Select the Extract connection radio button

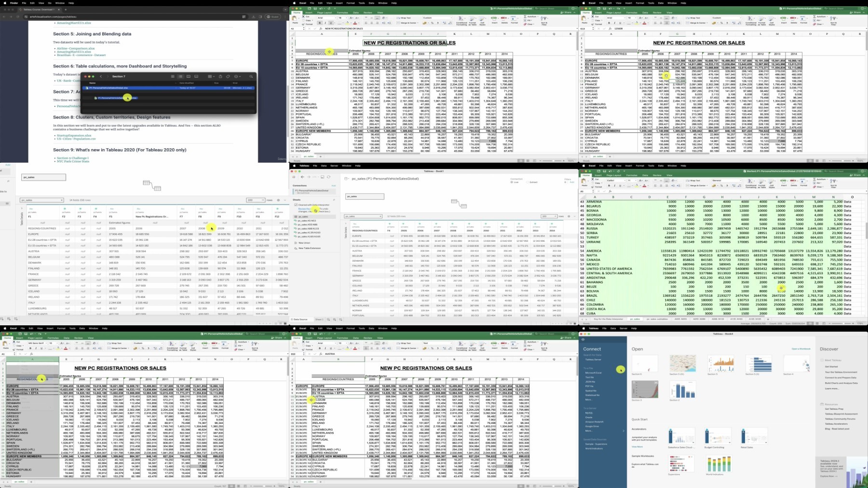click(528, 182)
